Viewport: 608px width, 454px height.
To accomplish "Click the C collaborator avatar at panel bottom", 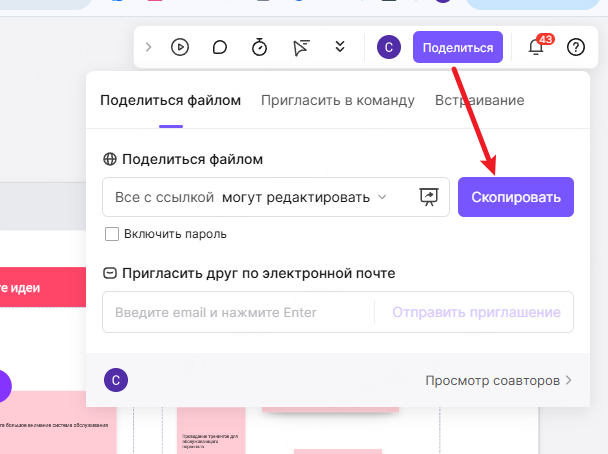I will 116,380.
